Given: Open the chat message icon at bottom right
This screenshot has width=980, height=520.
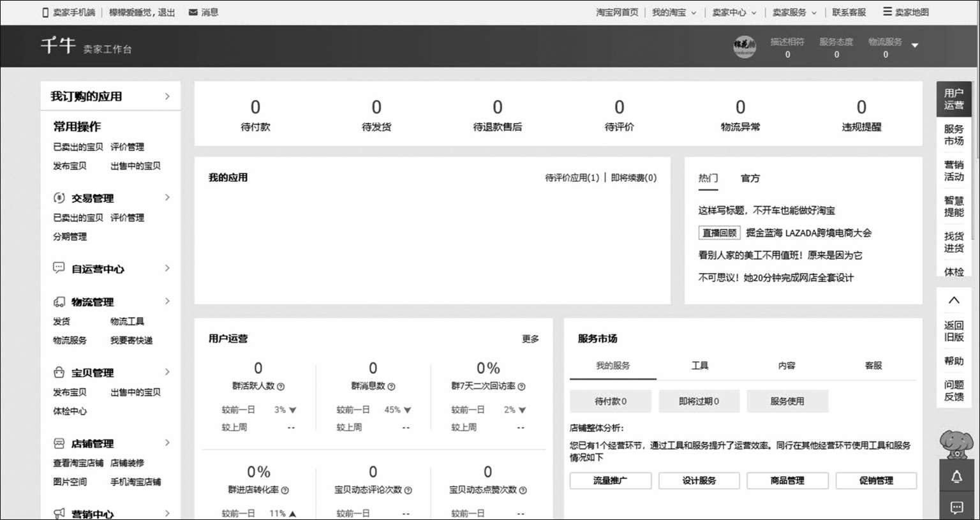Looking at the screenshot, I should (x=956, y=507).
